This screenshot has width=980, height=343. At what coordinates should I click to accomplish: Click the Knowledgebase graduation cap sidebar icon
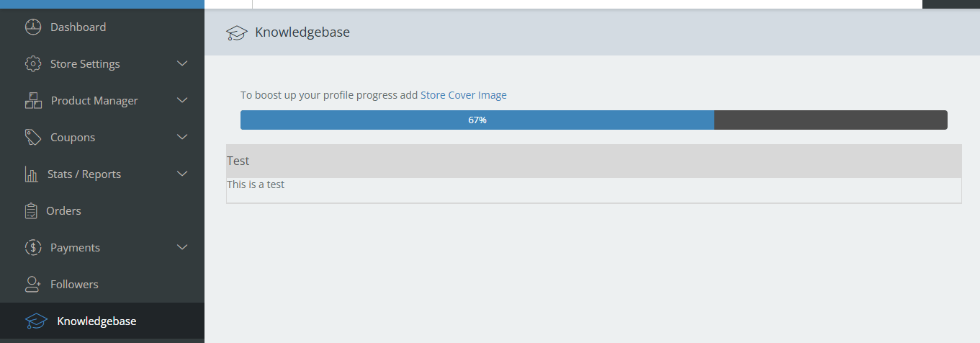tap(36, 321)
